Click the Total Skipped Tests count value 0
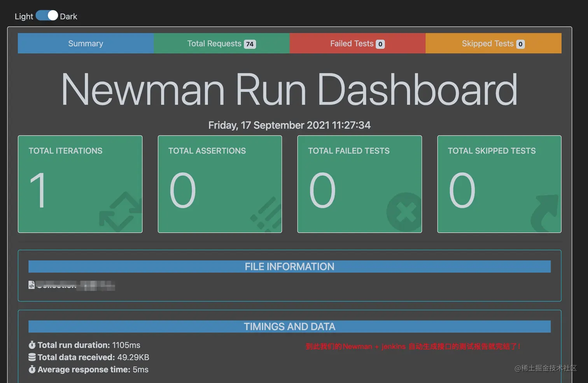Screen dimensions: 588x383 point(462,190)
